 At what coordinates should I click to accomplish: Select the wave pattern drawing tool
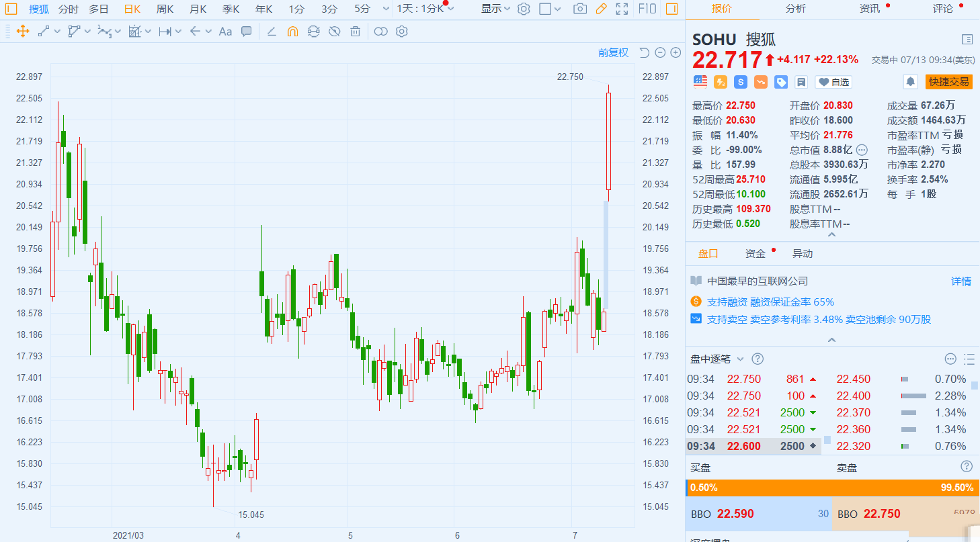[104, 31]
